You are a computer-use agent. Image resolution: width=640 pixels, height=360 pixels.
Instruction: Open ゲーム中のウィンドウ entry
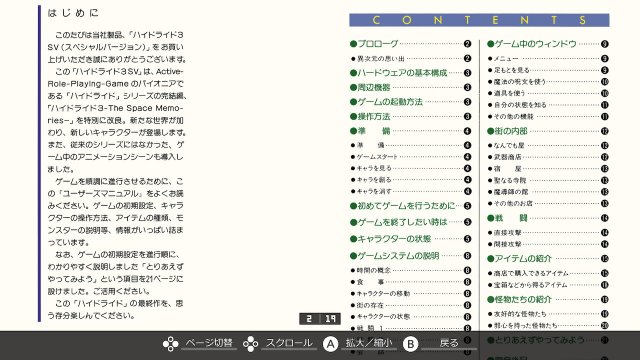tap(548, 44)
